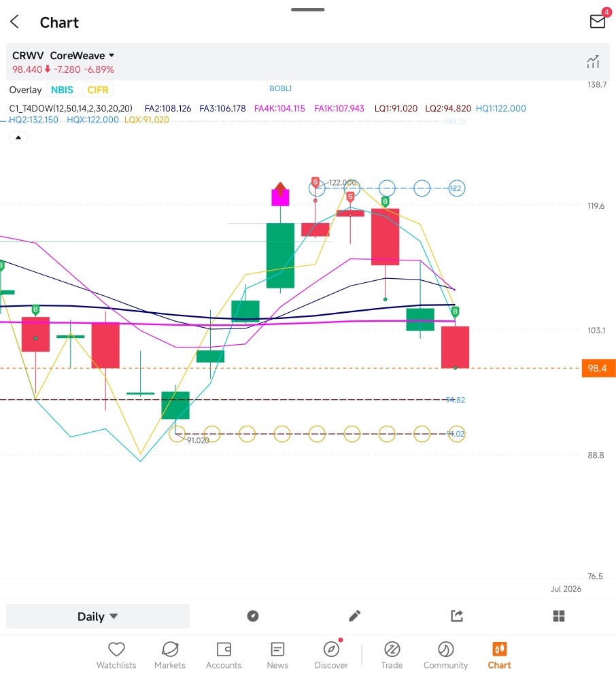
Task: Tap the drag handle at the top
Action: pos(308,10)
